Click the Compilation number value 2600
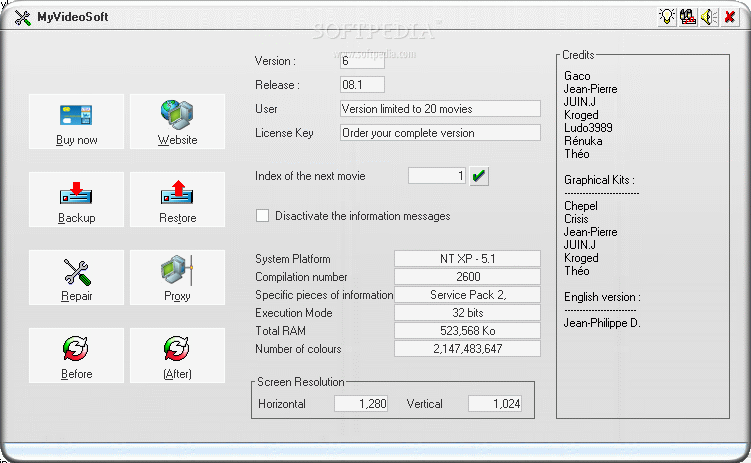Viewport: 751px width, 463px height. [x=467, y=277]
